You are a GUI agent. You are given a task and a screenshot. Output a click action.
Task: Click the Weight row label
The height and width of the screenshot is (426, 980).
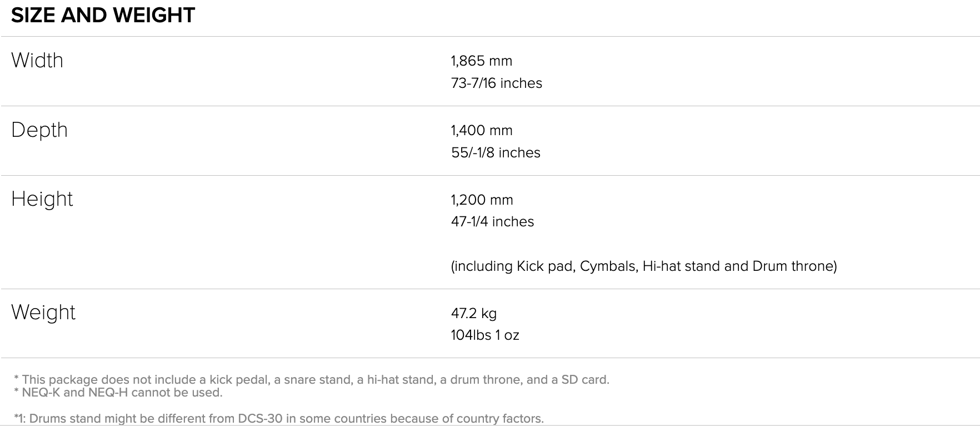pos(43,312)
